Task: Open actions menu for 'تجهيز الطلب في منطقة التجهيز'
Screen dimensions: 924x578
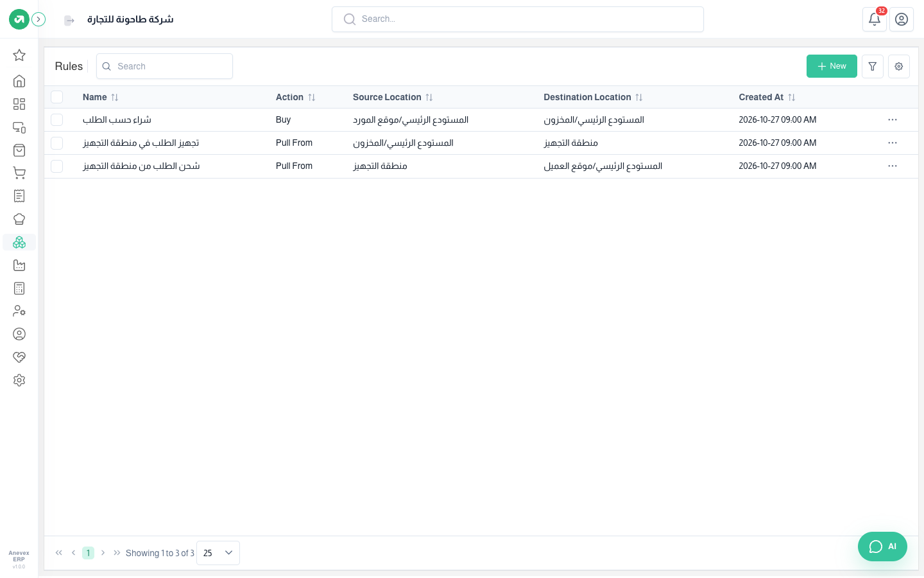Action: point(893,143)
